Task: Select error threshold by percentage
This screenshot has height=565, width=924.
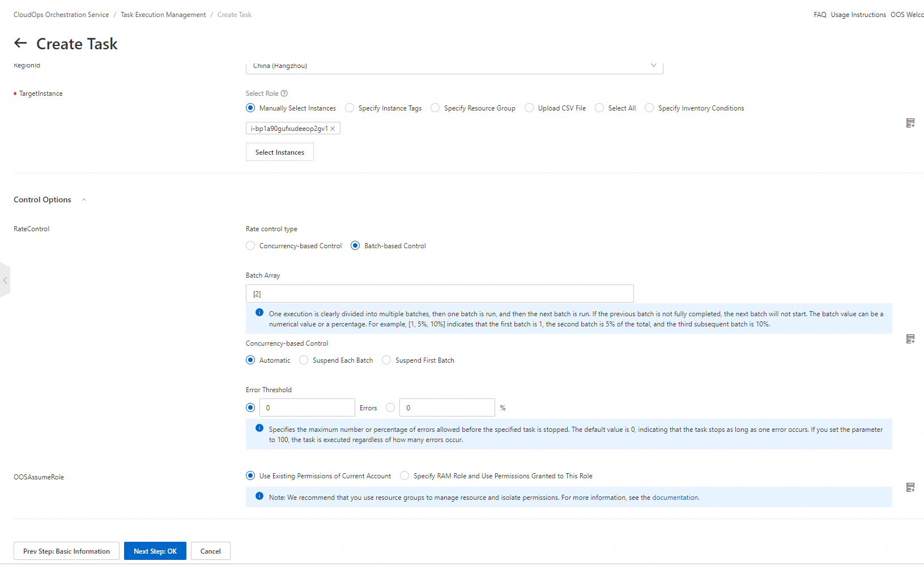Action: click(x=390, y=407)
